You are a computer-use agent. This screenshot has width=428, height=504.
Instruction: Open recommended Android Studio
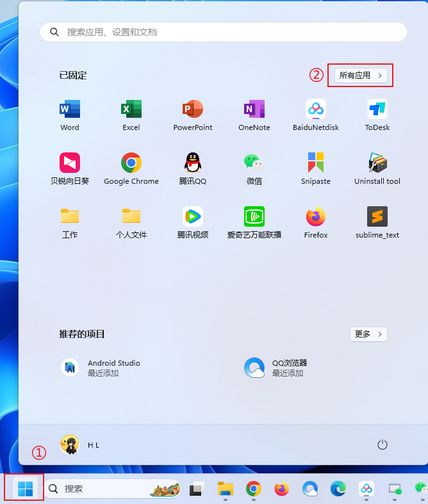pyautogui.click(x=101, y=368)
